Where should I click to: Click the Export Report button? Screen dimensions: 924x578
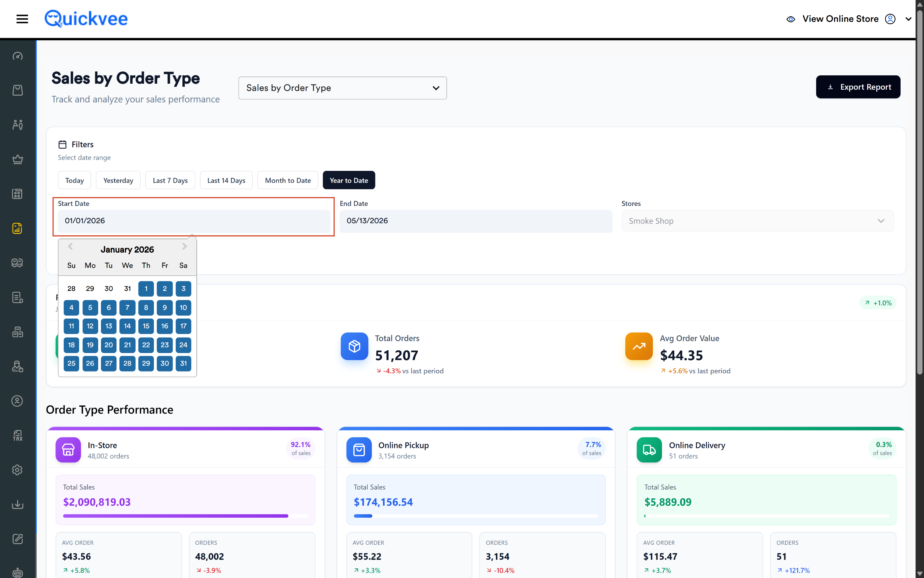858,87
